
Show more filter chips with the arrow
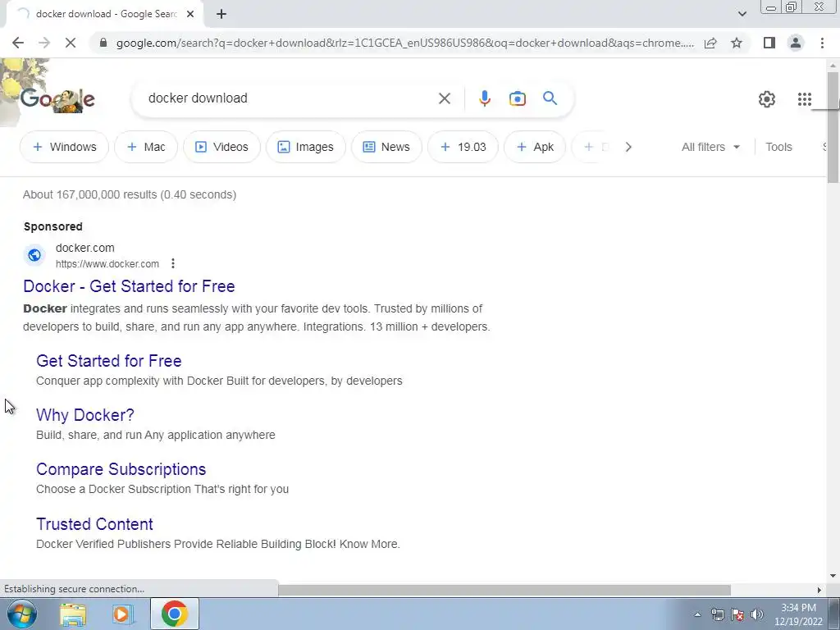point(628,147)
